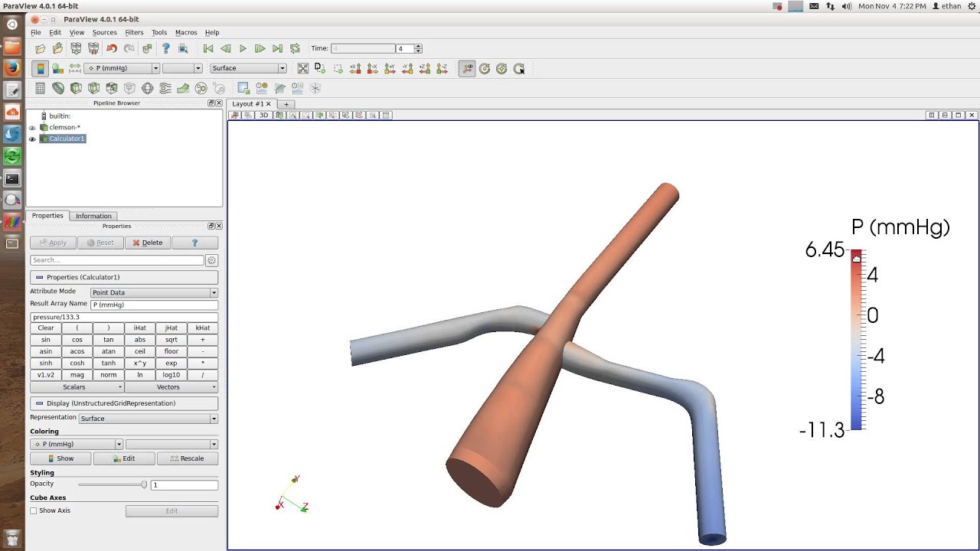The width and height of the screenshot is (980, 551).
Task: Click the Delete button in Properties
Action: pos(147,243)
